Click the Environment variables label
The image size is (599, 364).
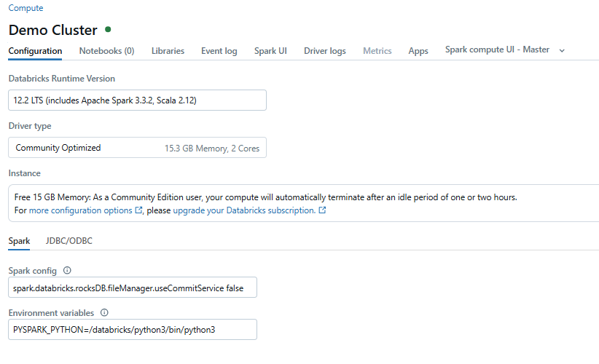tap(51, 313)
